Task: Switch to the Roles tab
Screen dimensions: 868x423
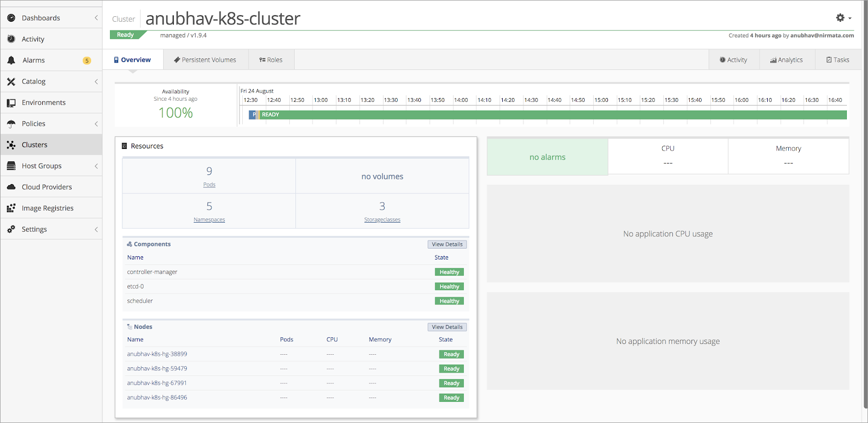Action: (271, 60)
